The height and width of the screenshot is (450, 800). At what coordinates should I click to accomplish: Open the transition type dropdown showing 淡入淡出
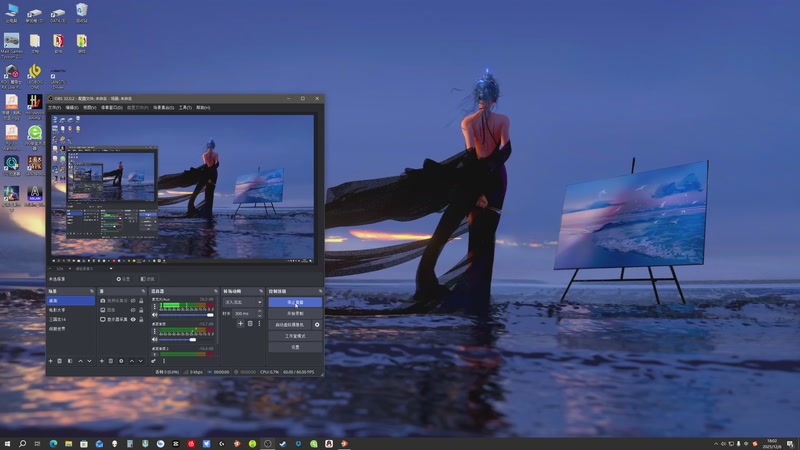243,302
